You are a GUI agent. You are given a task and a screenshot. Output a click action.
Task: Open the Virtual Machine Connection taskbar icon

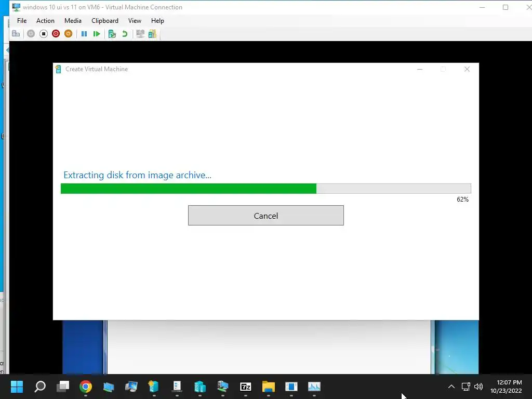pos(222,387)
